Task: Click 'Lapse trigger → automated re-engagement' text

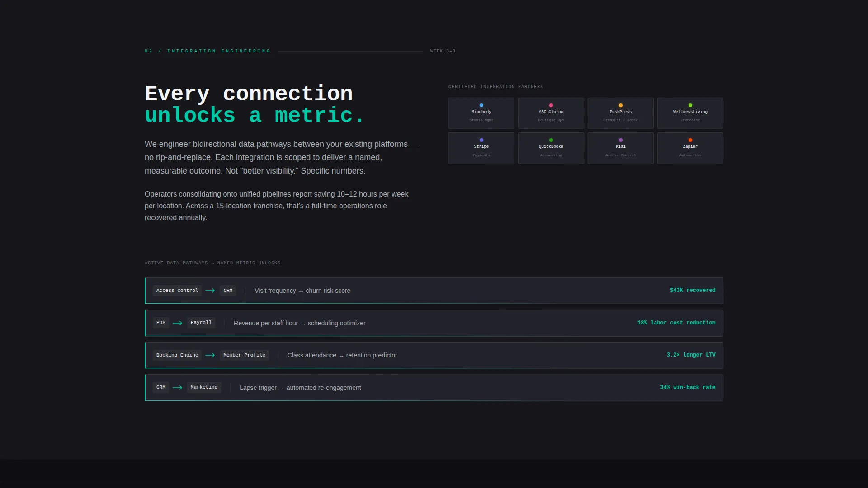Action: click(x=300, y=388)
